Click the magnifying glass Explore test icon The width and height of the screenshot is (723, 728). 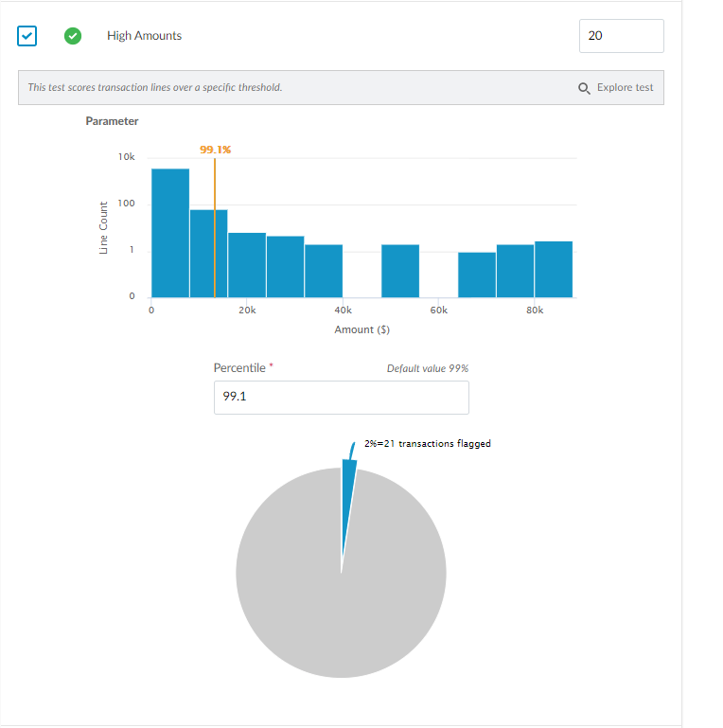[584, 88]
